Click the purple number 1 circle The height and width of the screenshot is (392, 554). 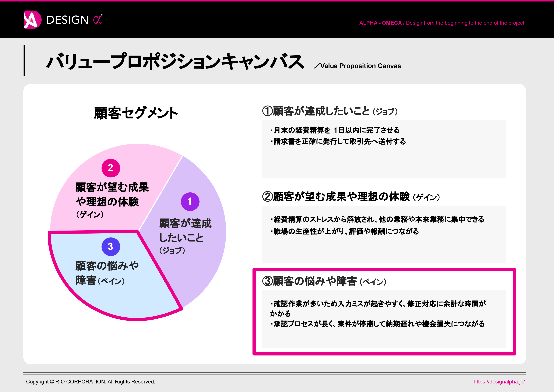pyautogui.click(x=190, y=202)
